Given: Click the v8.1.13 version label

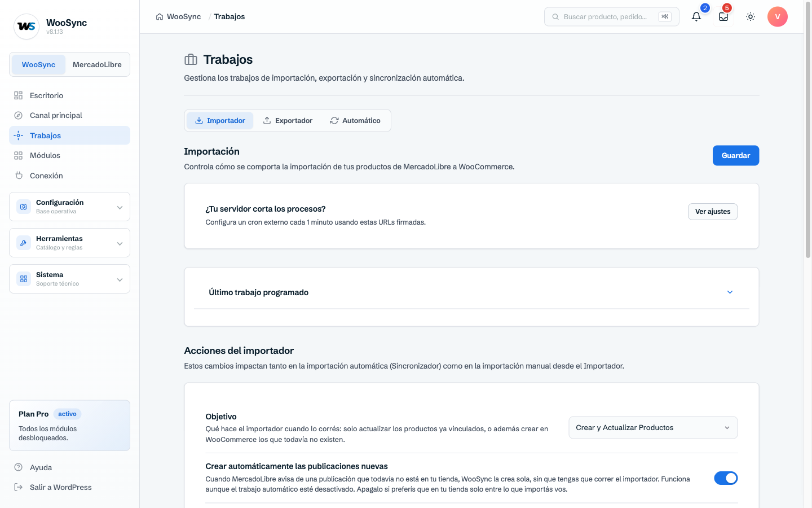Looking at the screenshot, I should click(55, 32).
